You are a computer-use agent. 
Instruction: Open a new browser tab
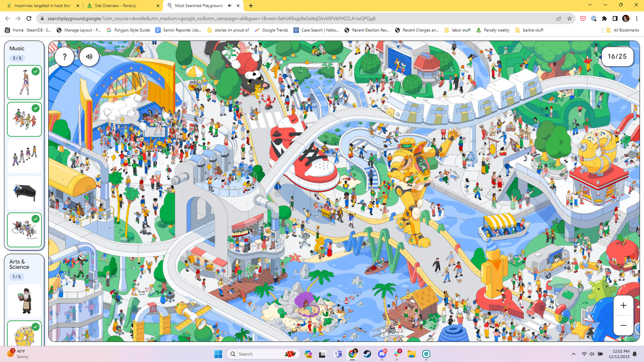(251, 6)
